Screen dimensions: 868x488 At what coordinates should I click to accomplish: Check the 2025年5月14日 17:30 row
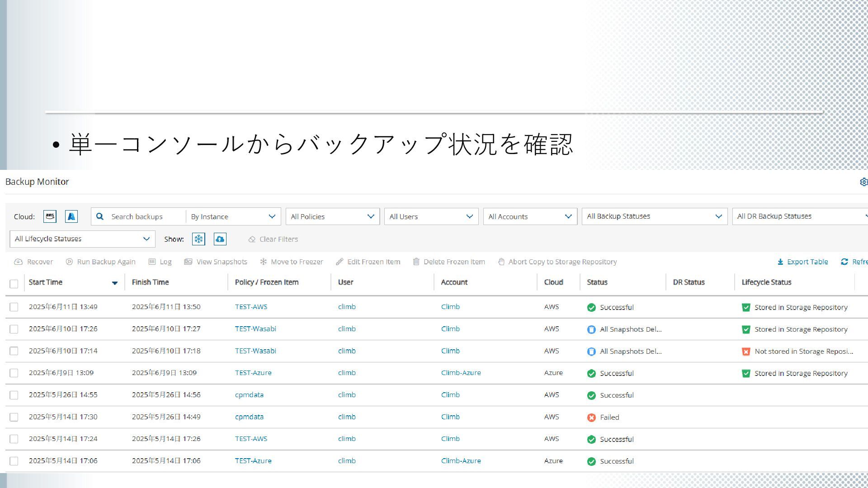pyautogui.click(x=14, y=417)
